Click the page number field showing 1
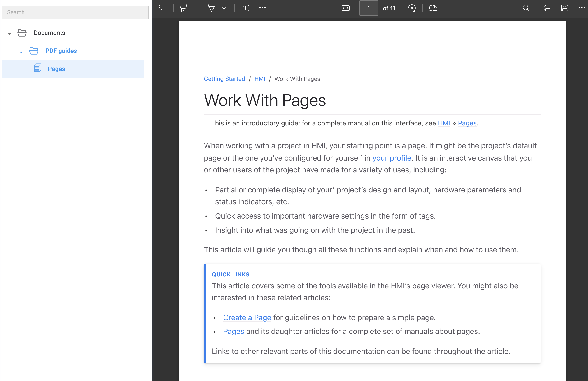 pos(368,8)
